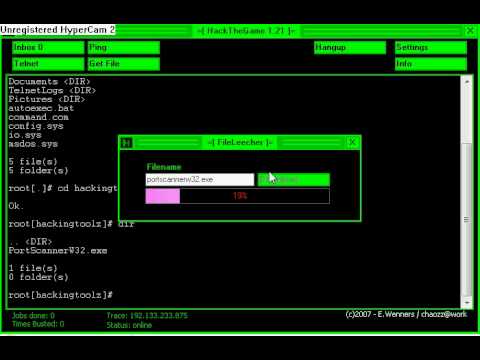Click the 'msdos.sys' entry
Viewport: 480px width, 360px height.
click(33, 144)
